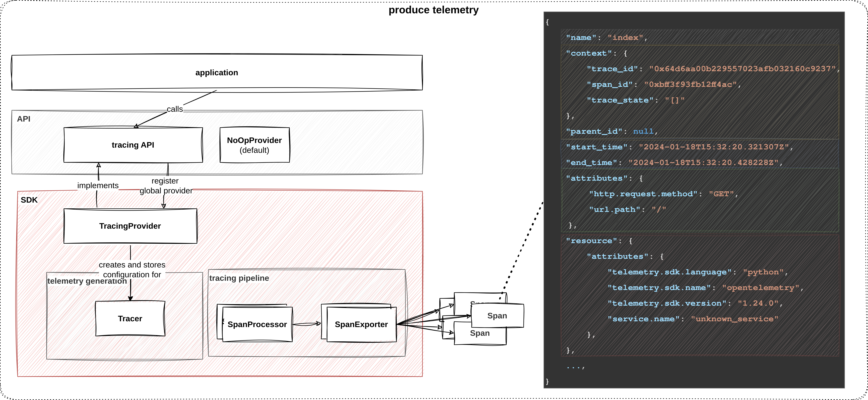
Task: Click the "url.path" line
Action: coord(627,209)
